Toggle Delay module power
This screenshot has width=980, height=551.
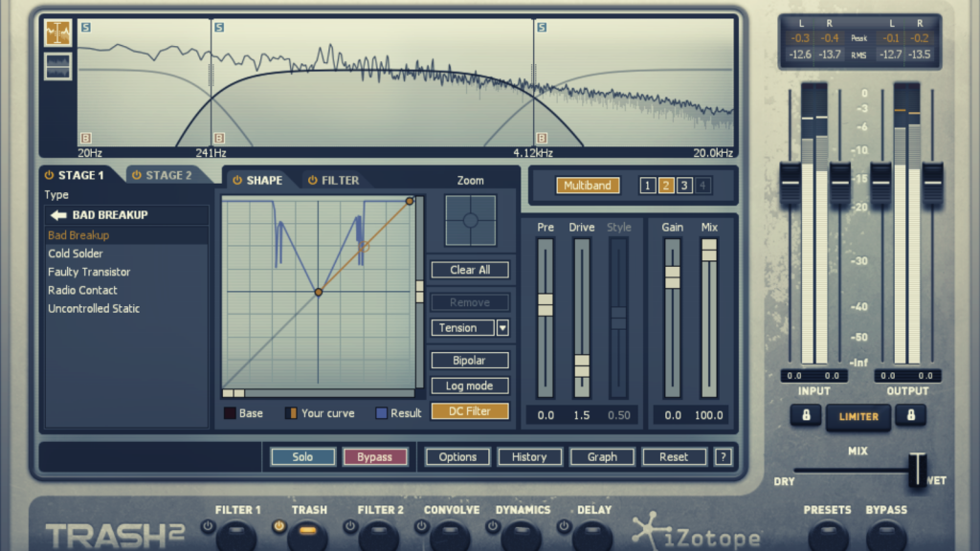(x=564, y=527)
